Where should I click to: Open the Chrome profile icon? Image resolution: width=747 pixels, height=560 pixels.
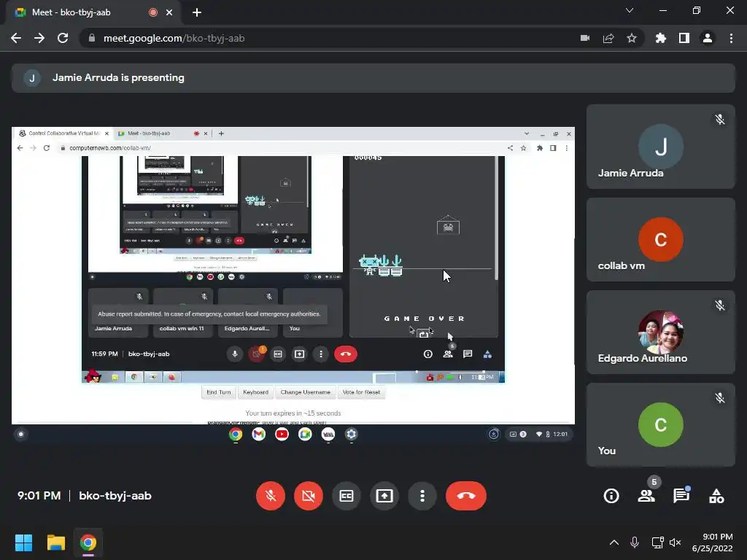pyautogui.click(x=708, y=38)
